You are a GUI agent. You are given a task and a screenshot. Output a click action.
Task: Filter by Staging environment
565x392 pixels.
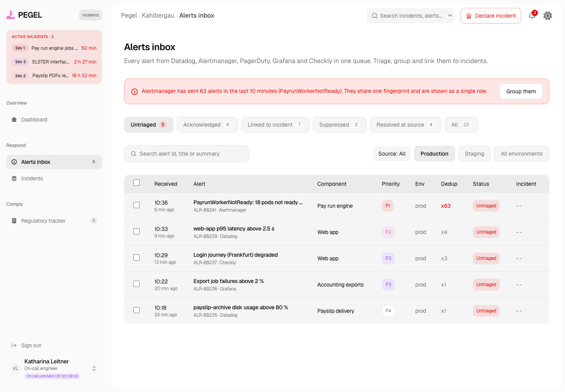pyautogui.click(x=475, y=154)
